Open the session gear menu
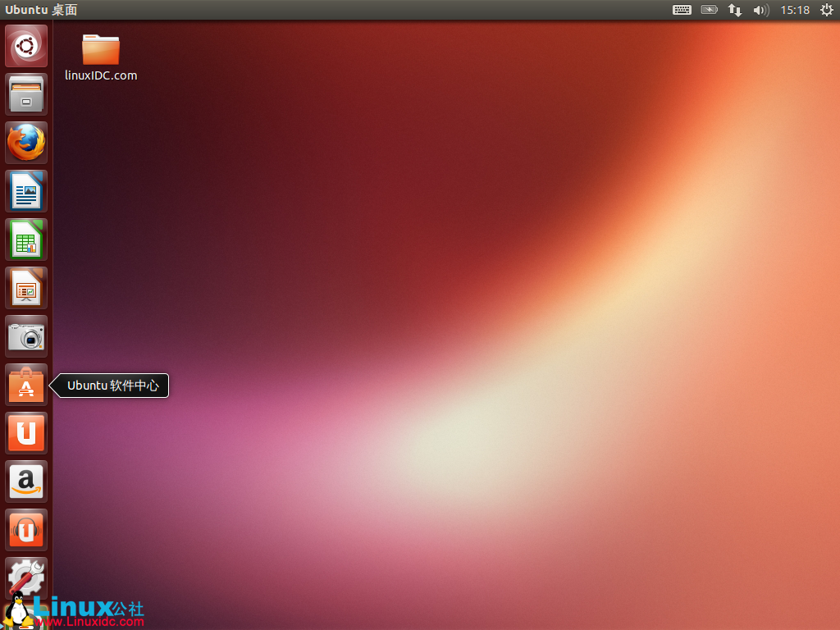This screenshot has height=630, width=840. coord(826,11)
